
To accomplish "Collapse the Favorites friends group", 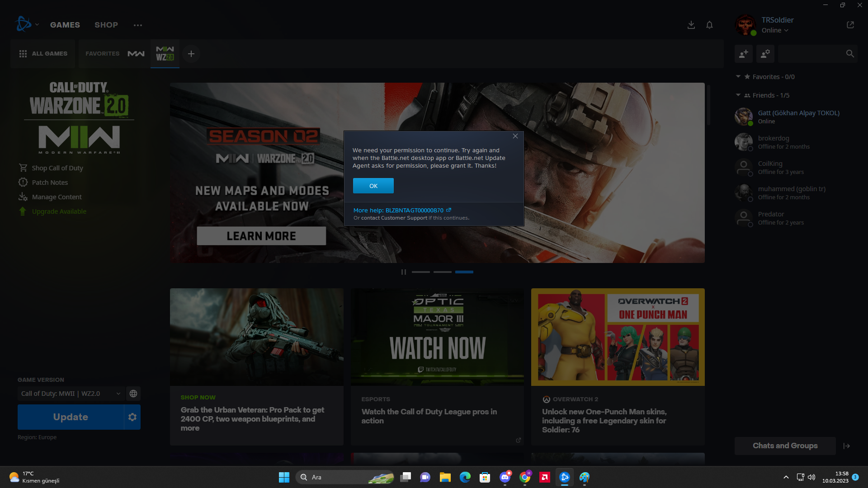I will tap(738, 77).
